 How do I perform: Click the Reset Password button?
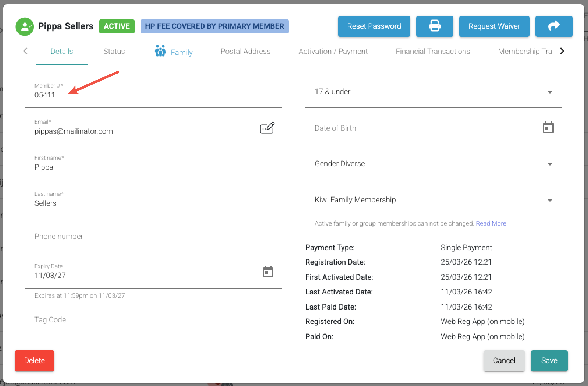(x=374, y=26)
